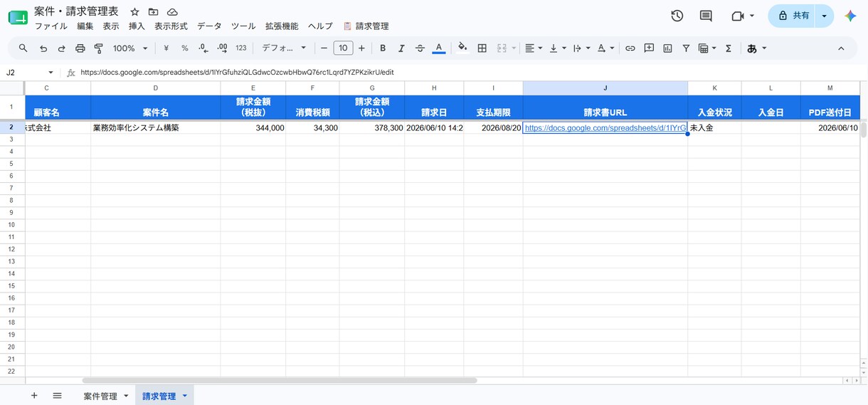Toggle italic formatting
Image resolution: width=868 pixels, height=405 pixels.
[x=401, y=48]
